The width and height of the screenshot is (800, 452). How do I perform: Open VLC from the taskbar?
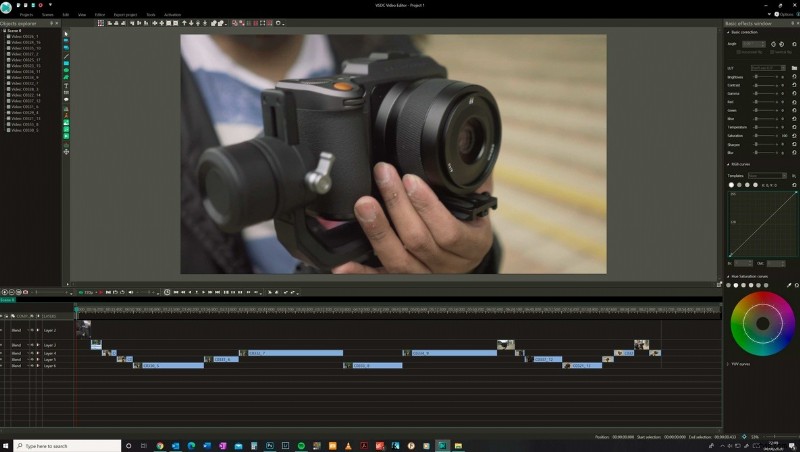(x=348, y=445)
